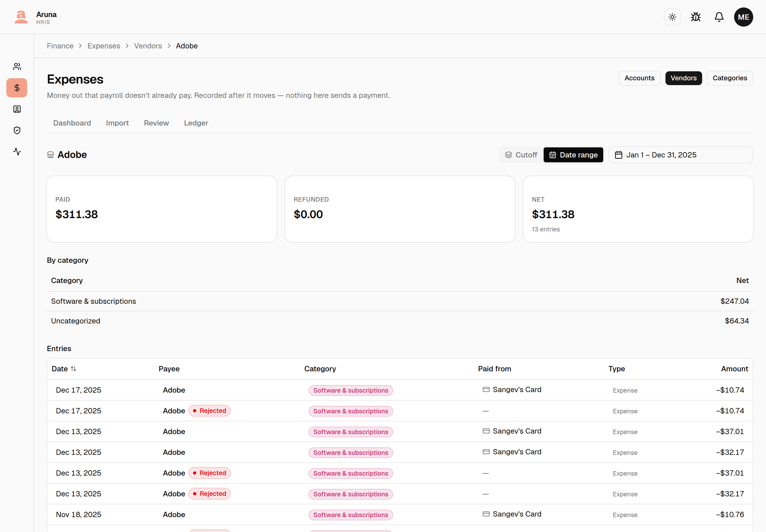766x532 pixels.
Task: Click card icon in Dec 17 Sangev's Card row
Action: [486, 389]
